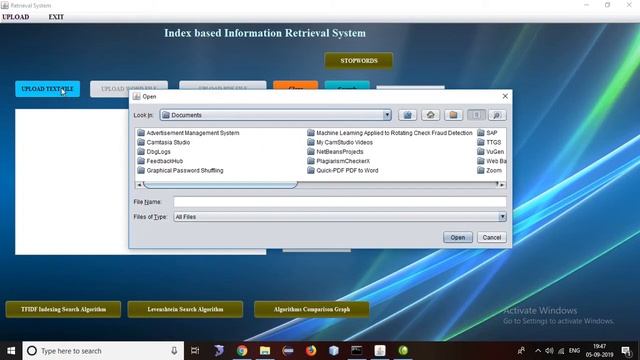Select the PlagiarismCheckerX folder

pos(338,161)
